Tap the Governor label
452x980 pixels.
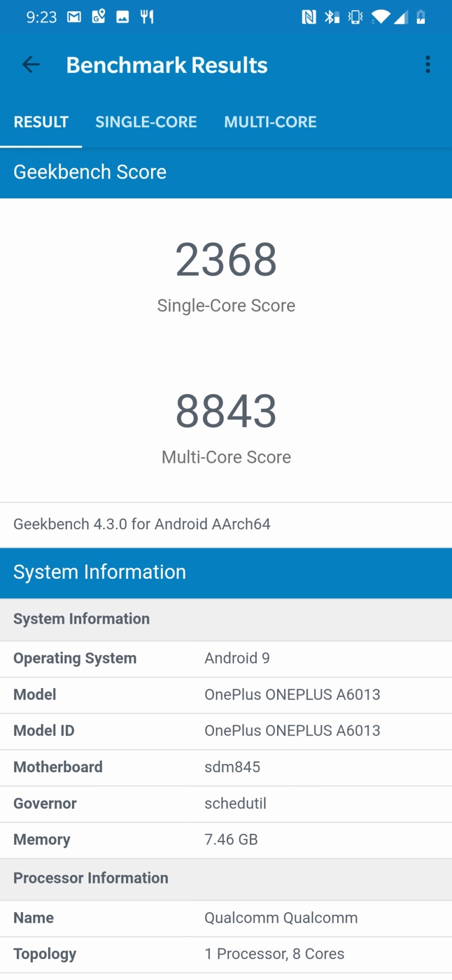coord(45,803)
